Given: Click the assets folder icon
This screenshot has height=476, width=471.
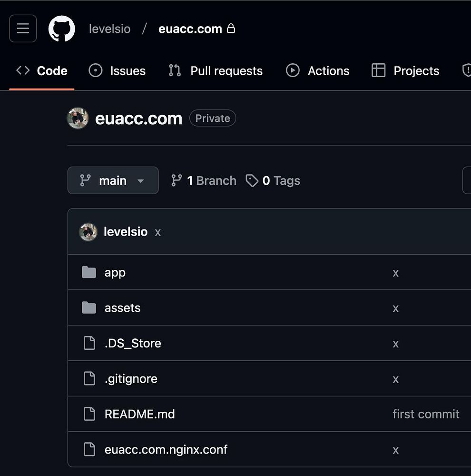Looking at the screenshot, I should click(x=89, y=308).
